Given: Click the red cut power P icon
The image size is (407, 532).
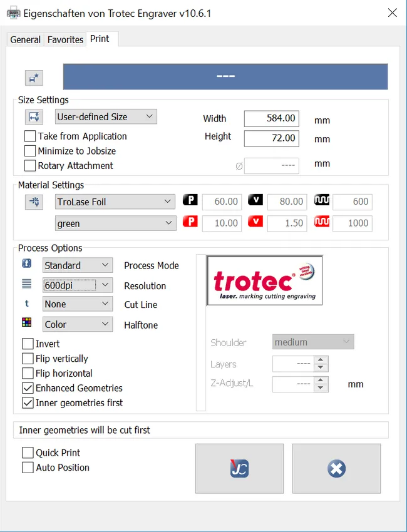Looking at the screenshot, I should [x=190, y=222].
